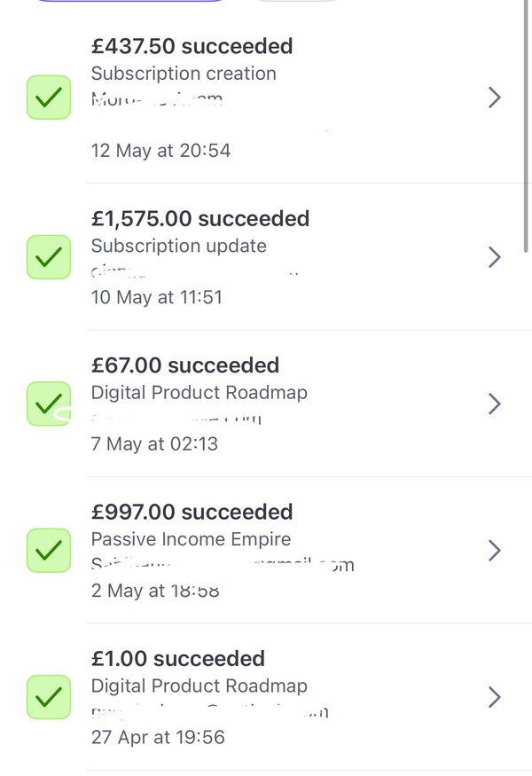Tap the green checkmark beside £437.50 payment
The height and width of the screenshot is (776, 532).
[x=49, y=98]
